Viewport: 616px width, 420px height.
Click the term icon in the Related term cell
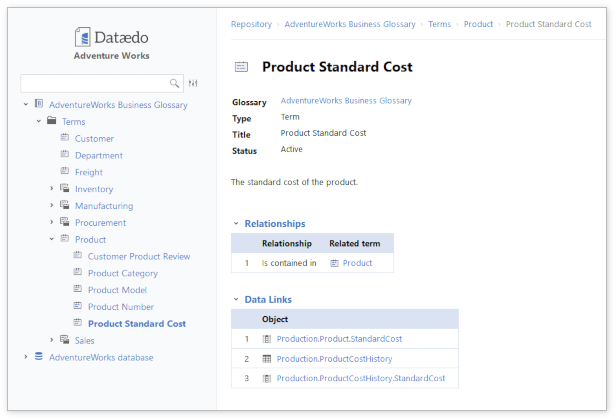click(x=334, y=263)
